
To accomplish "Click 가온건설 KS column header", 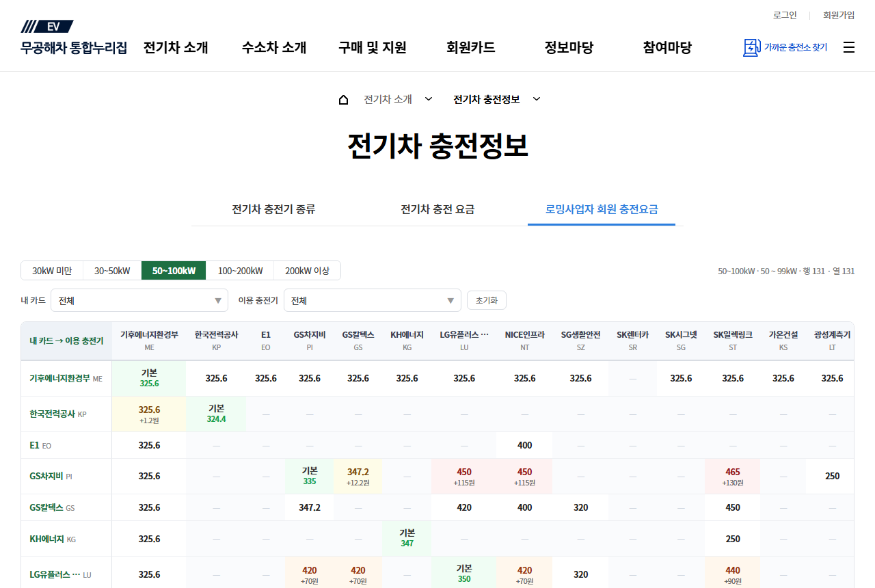I will tap(783, 340).
